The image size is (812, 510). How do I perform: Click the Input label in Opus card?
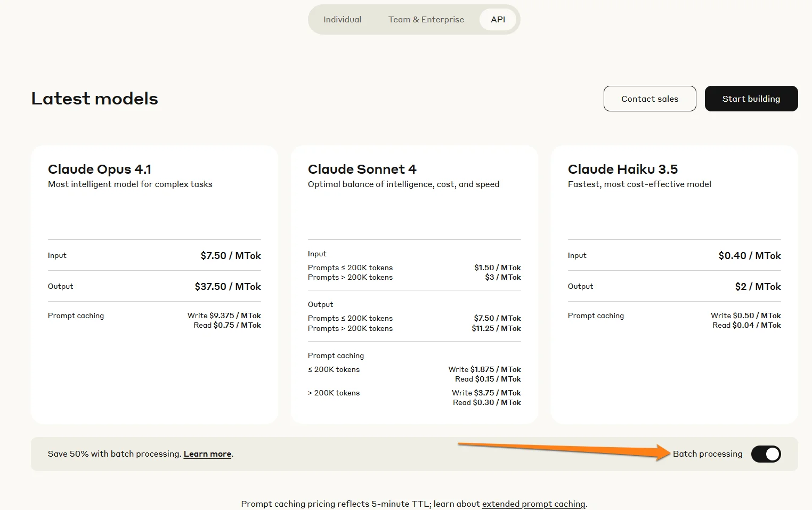(x=57, y=255)
